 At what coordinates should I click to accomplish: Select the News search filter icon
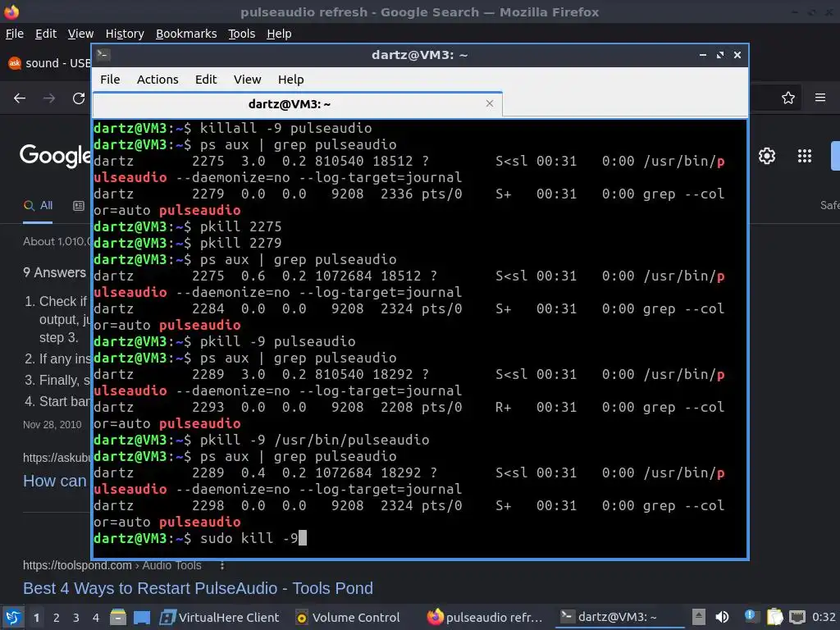[x=78, y=206]
